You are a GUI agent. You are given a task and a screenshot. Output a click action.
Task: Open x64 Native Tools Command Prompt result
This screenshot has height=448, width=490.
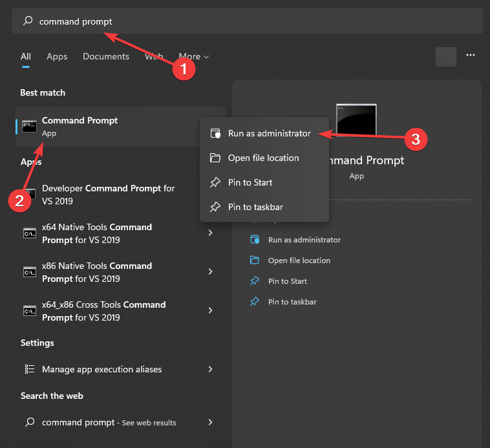(x=119, y=233)
